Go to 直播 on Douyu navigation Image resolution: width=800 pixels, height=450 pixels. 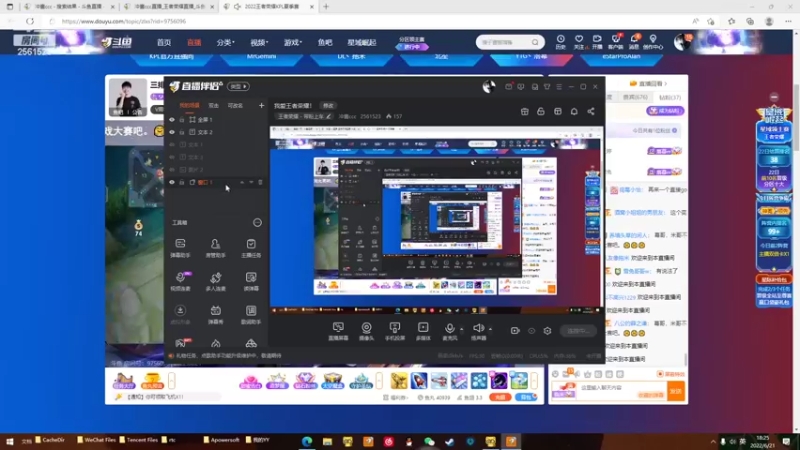(x=194, y=42)
